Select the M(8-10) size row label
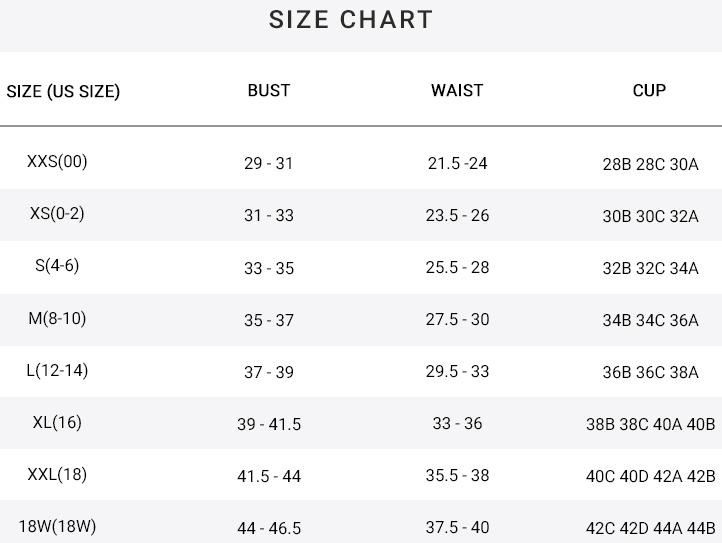This screenshot has width=722, height=543. click(x=57, y=318)
